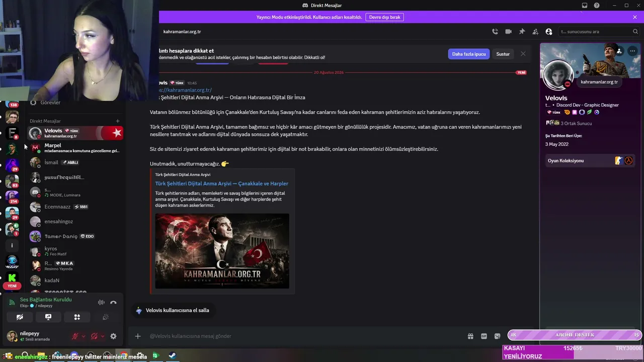Image resolution: width=644 pixels, height=362 pixels.
Task: Open the Kahramanlar.org.tr embed image
Action: [x=222, y=251]
